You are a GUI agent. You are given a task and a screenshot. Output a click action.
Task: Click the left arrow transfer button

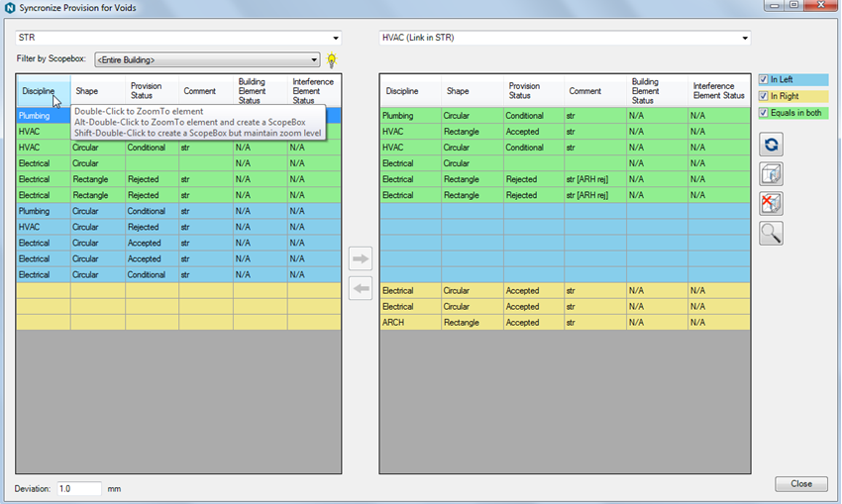click(x=361, y=289)
